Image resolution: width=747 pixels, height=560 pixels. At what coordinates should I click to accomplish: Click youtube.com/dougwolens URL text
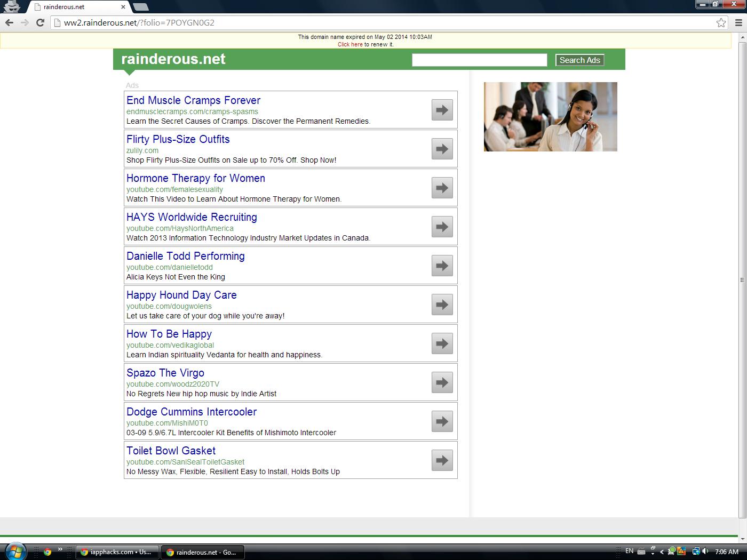(x=169, y=306)
